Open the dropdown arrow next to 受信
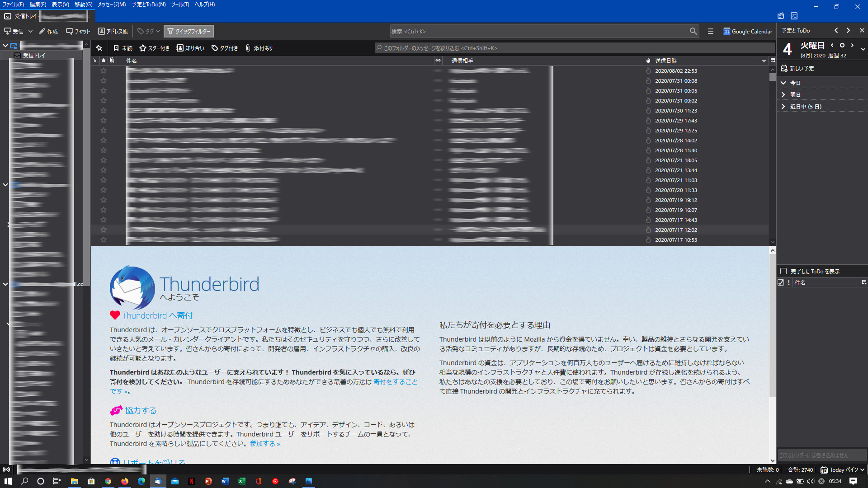Viewport: 868px width, 488px height. click(x=30, y=31)
